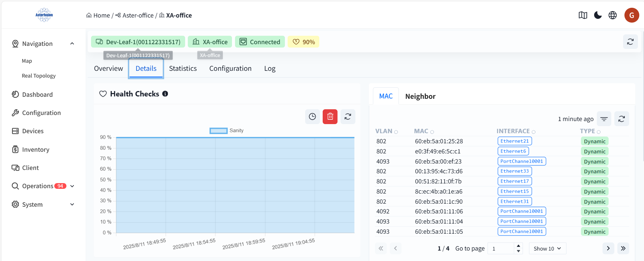Open Map in sidebar
Image resolution: width=644 pixels, height=261 pixels.
click(x=27, y=61)
